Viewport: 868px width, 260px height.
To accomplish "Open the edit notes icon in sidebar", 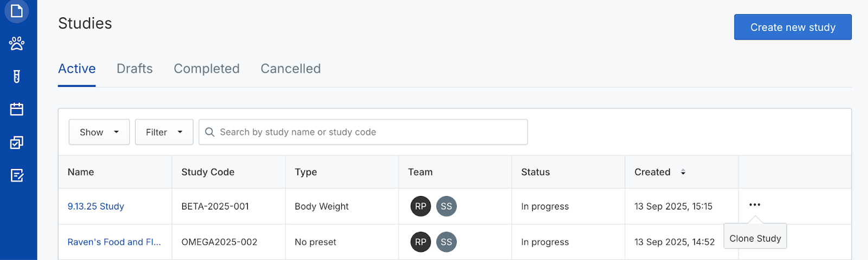I will coord(17,175).
